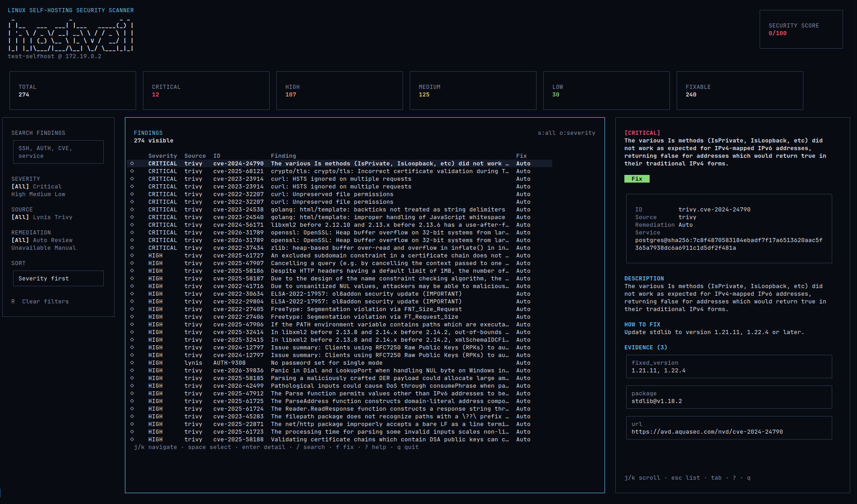The height and width of the screenshot is (504, 857).
Task: Select diamond marker for cve-2022-29804 row
Action: coord(132,302)
